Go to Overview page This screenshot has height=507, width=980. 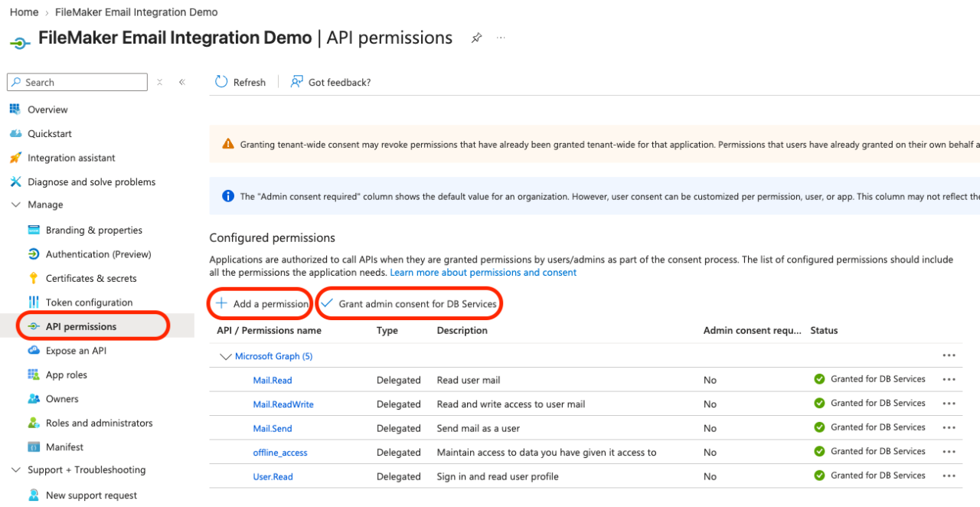pos(47,110)
